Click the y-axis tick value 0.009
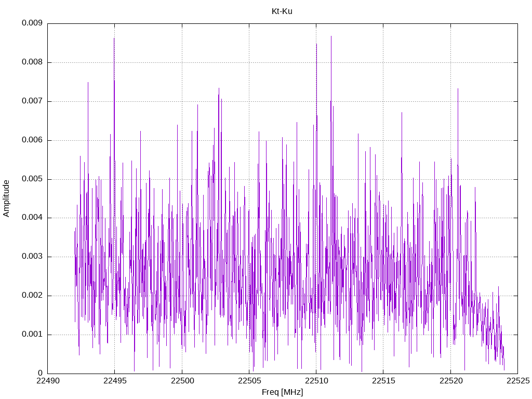532x399 pixels. click(32, 23)
